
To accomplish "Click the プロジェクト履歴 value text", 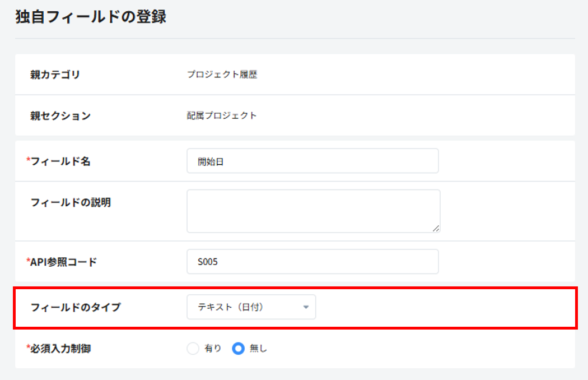I will pos(222,75).
